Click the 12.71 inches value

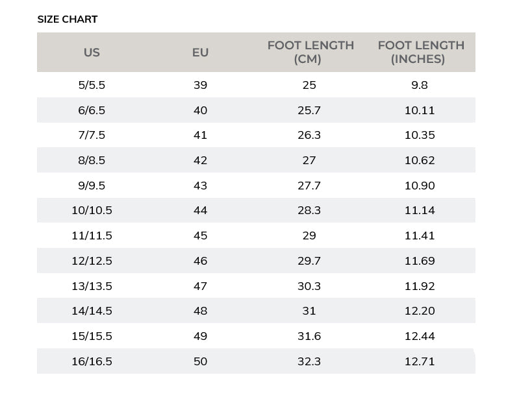420,361
